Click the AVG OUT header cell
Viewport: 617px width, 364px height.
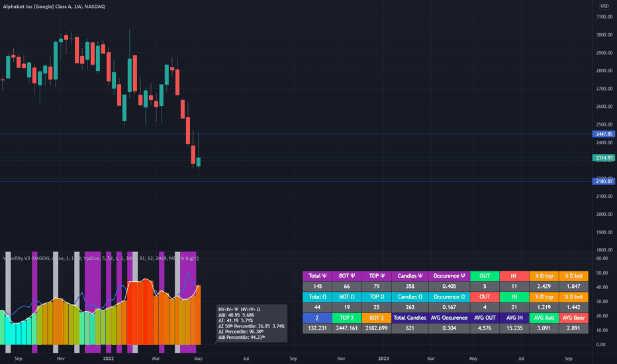[x=485, y=318]
